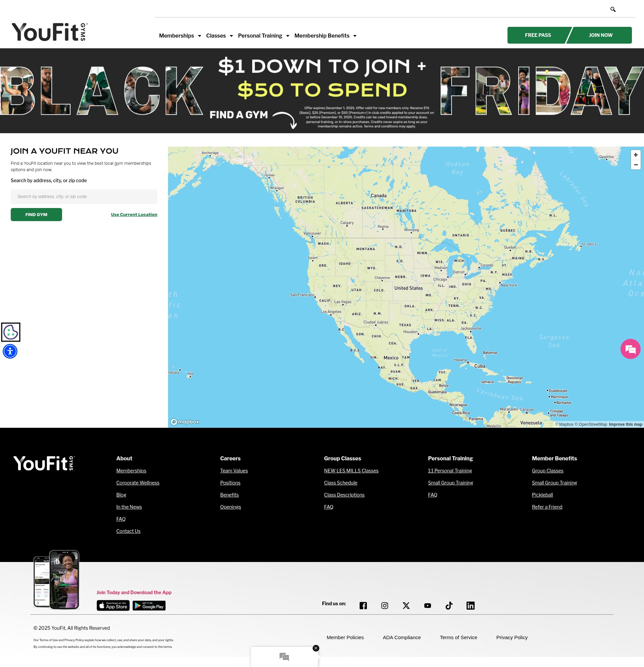The width and height of the screenshot is (644, 667).
Task: Open YouFit TikTok profile
Action: click(449, 605)
